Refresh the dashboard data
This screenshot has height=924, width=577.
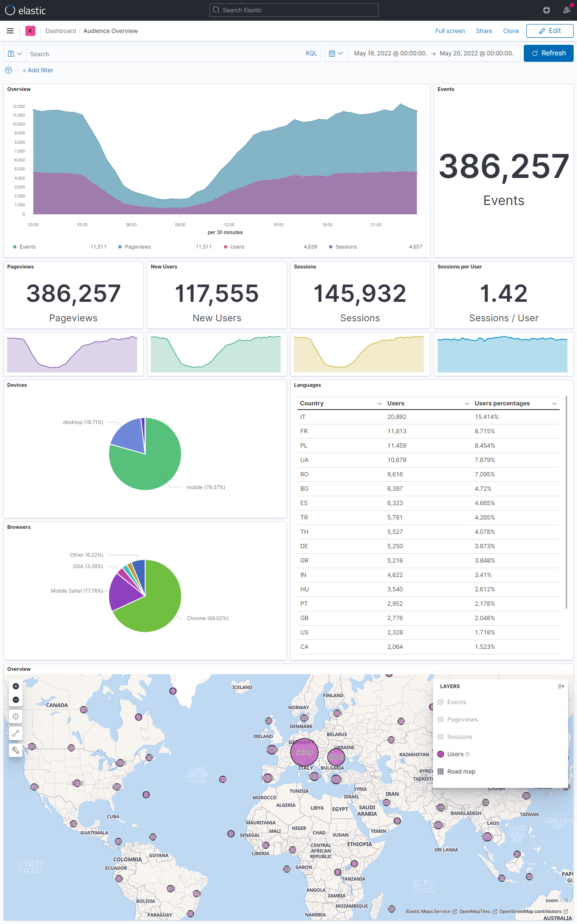point(548,53)
